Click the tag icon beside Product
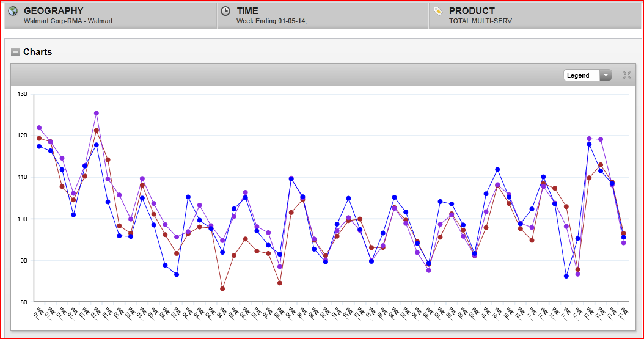Screen dimensions: 644x339 [x=438, y=11]
